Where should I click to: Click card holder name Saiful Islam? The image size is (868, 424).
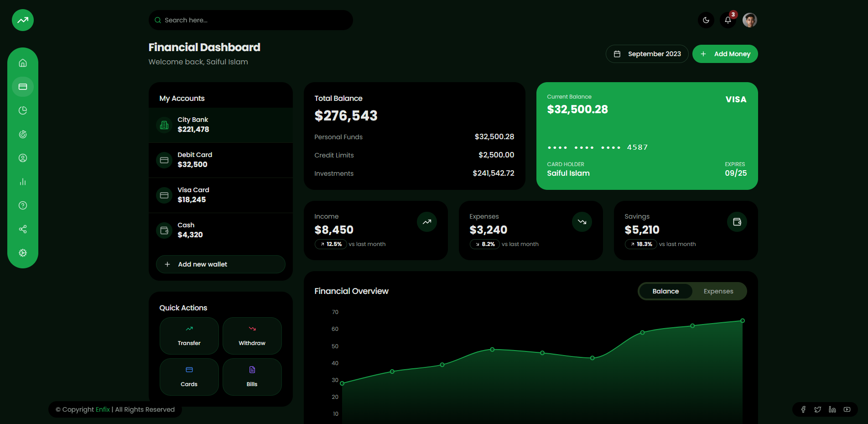coord(568,173)
